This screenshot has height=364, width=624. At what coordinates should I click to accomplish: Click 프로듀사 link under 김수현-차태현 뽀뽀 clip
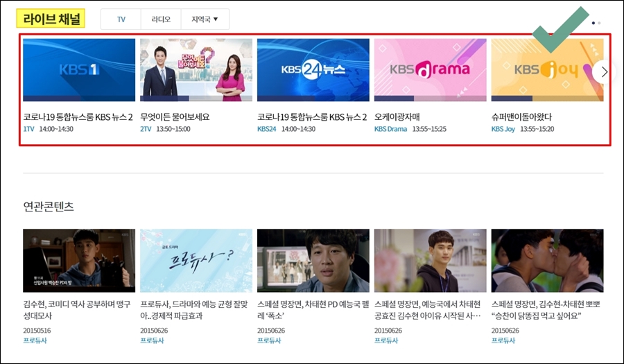pos(503,340)
